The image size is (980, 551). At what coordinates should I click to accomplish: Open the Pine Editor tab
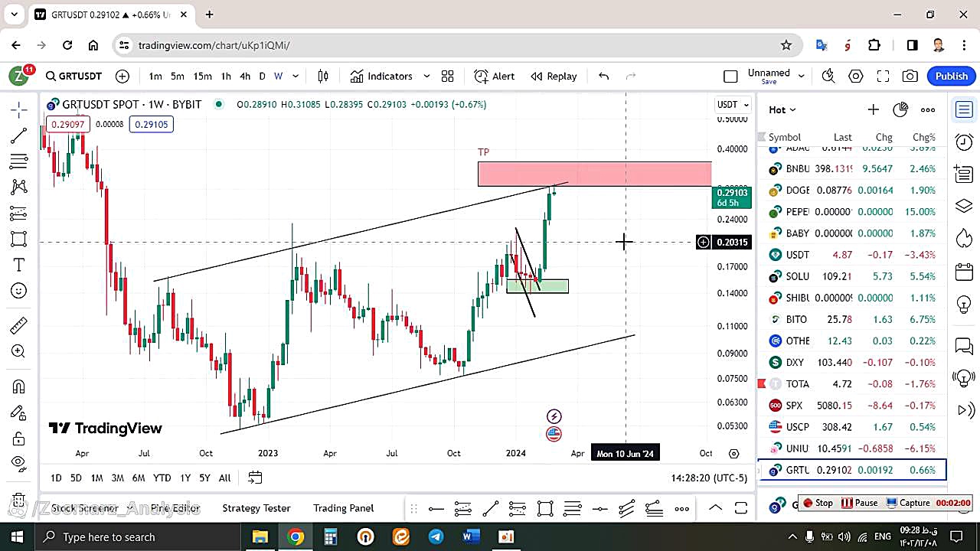point(175,507)
